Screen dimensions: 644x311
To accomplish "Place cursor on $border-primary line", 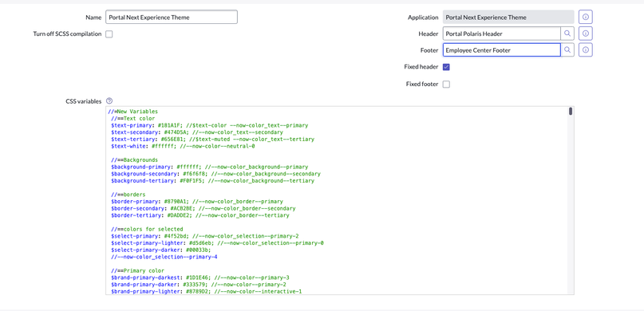I will pyautogui.click(x=197, y=202).
